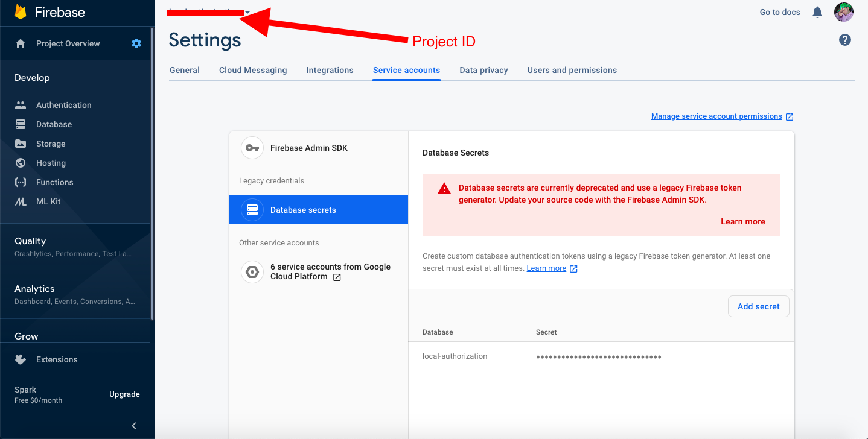Click external link icon by Cloud Platform

click(x=337, y=277)
